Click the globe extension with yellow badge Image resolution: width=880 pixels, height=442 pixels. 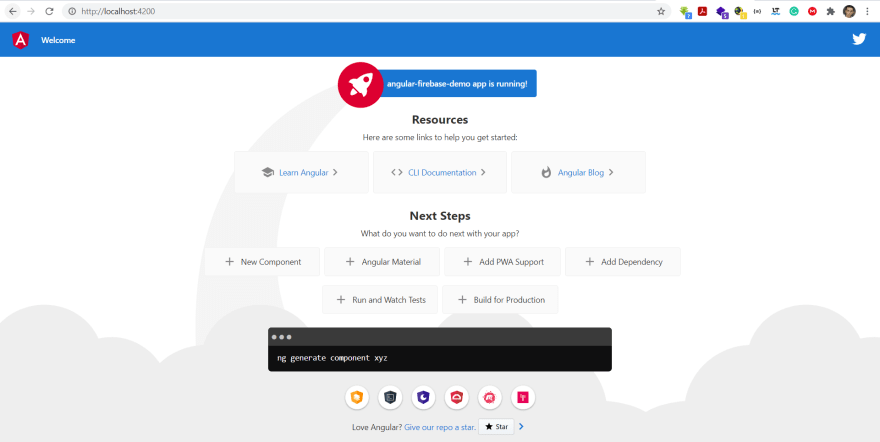pos(740,11)
